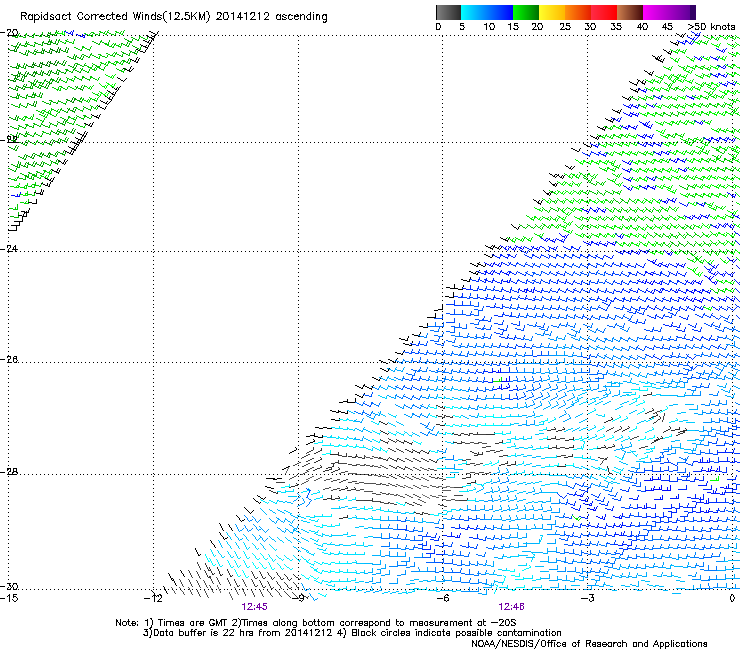Click the '-26' latitude axis label
The image size is (740, 650).
[9, 360]
